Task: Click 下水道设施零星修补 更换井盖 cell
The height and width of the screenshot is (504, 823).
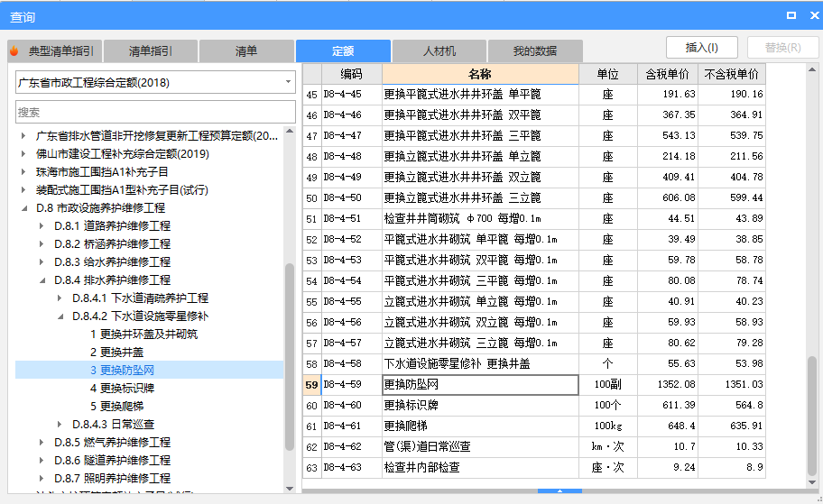Action: 480,363
